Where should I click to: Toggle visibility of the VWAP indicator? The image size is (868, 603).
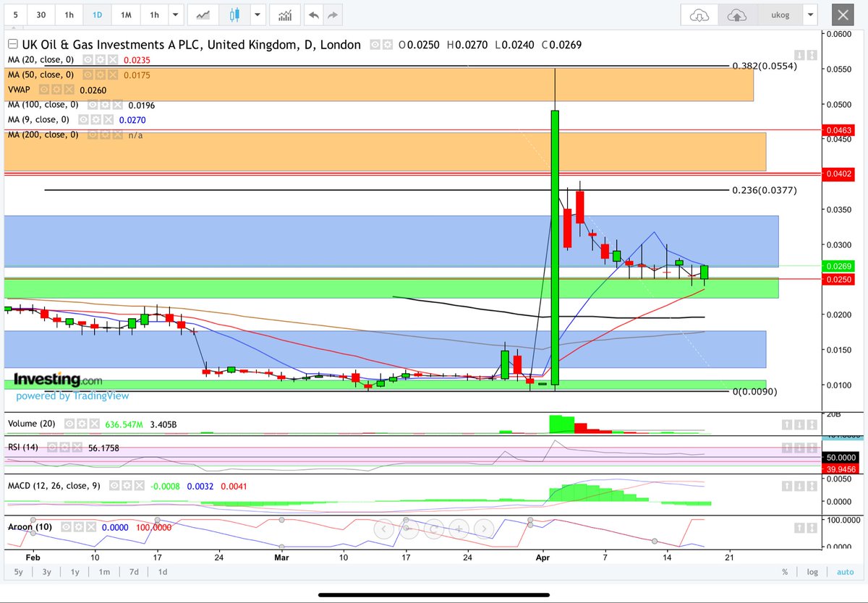click(x=43, y=90)
